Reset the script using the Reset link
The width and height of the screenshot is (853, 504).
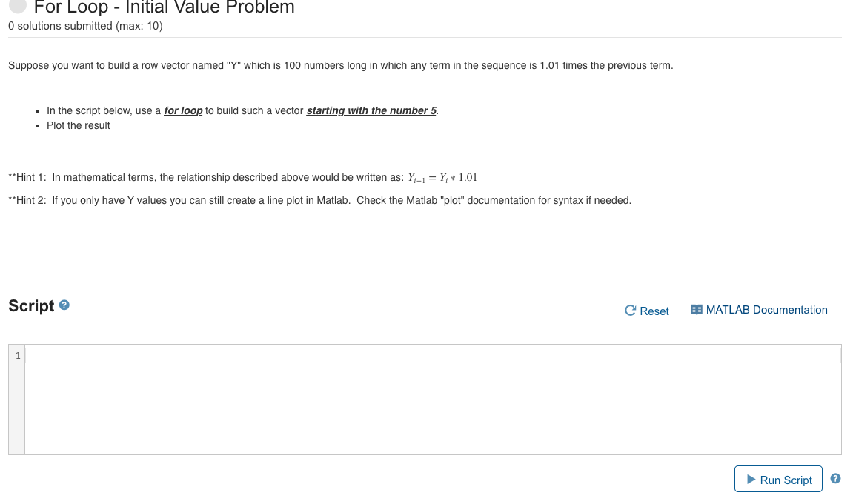(653, 311)
